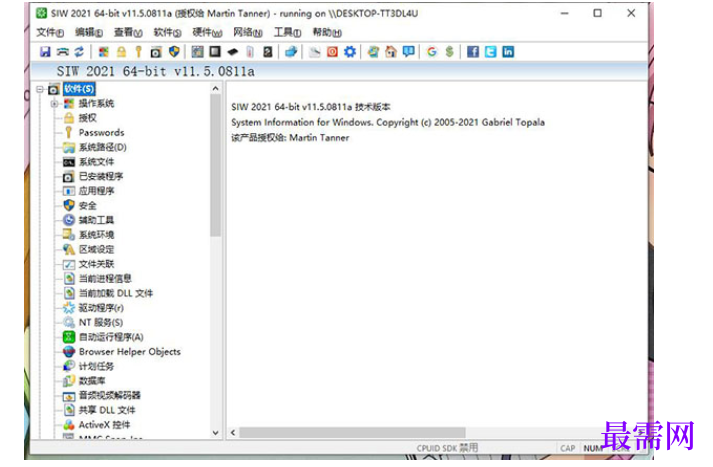Screen dimensions: 713x467
Task: Click the blue network toolbar icon
Action: click(291, 52)
